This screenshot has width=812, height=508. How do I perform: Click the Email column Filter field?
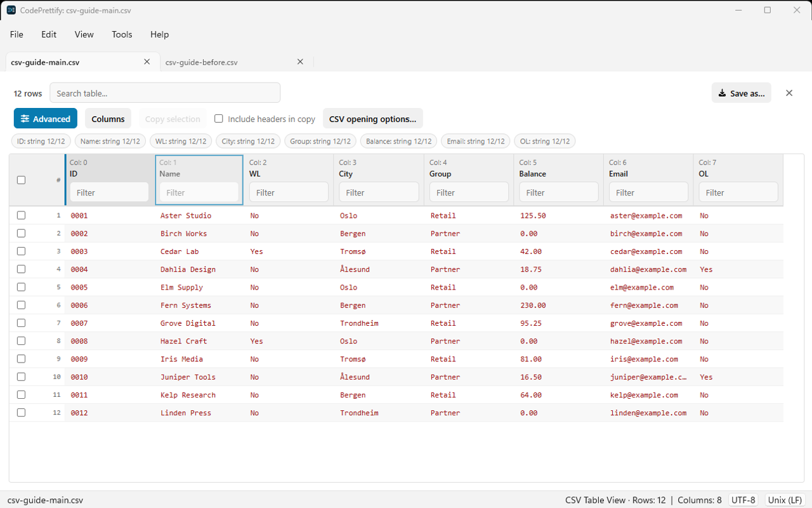pyautogui.click(x=648, y=192)
